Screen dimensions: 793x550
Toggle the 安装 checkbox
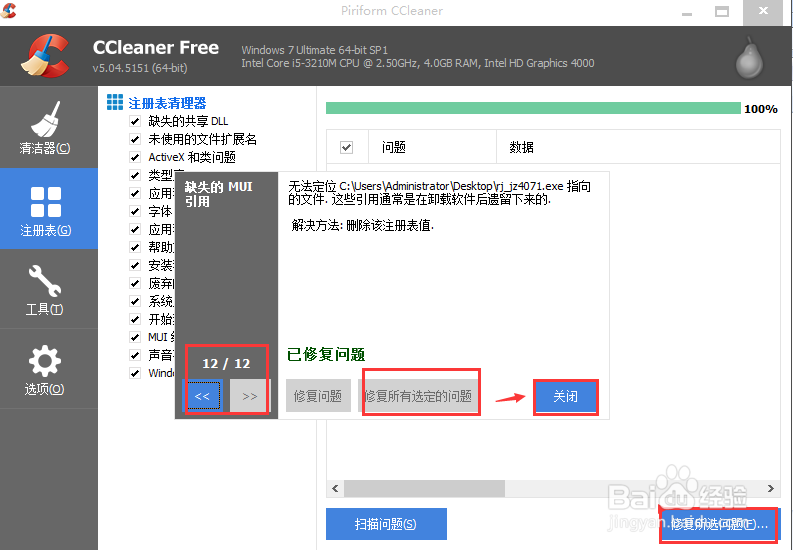(x=135, y=265)
